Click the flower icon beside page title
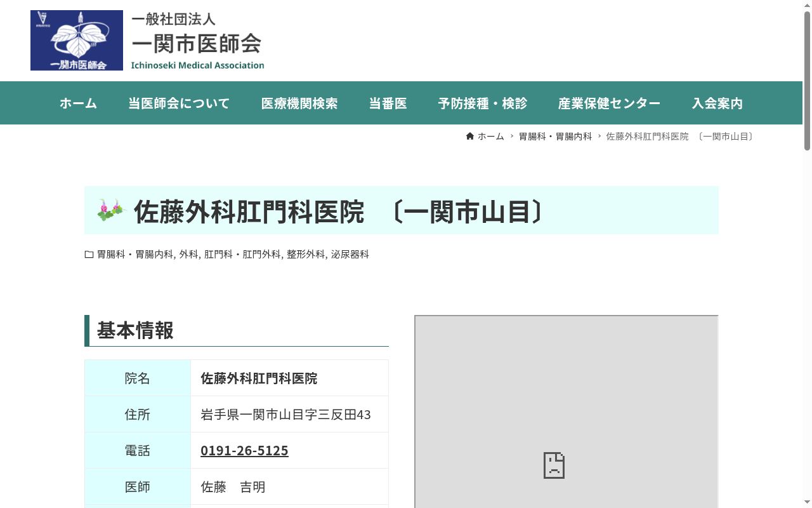Viewport: 812px width, 508px height. [112, 210]
